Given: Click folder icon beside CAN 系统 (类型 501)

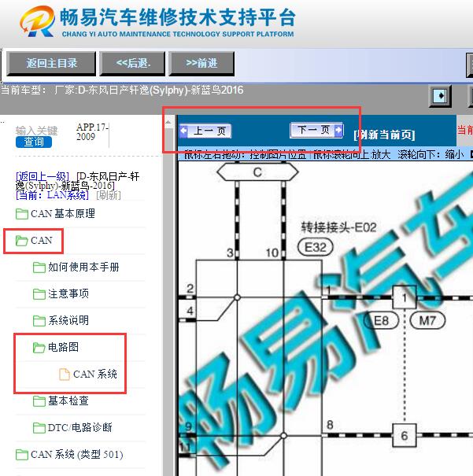Looking at the screenshot, I should (x=22, y=455).
